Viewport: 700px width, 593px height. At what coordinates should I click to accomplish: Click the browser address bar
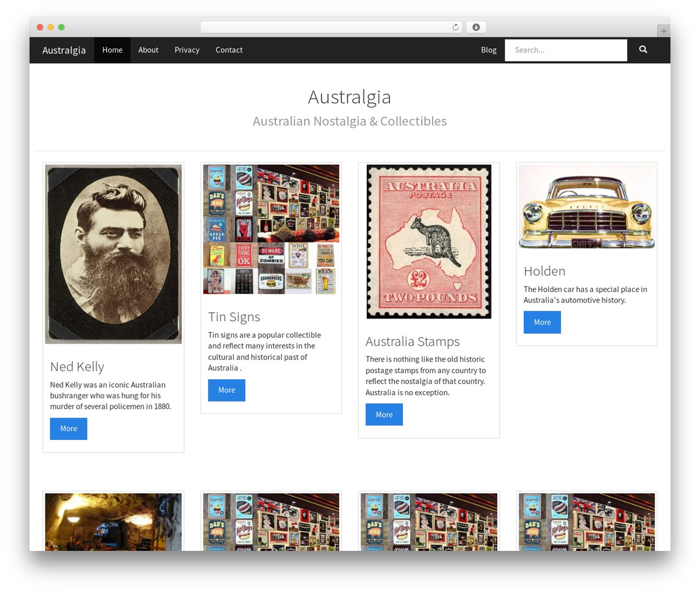click(331, 27)
